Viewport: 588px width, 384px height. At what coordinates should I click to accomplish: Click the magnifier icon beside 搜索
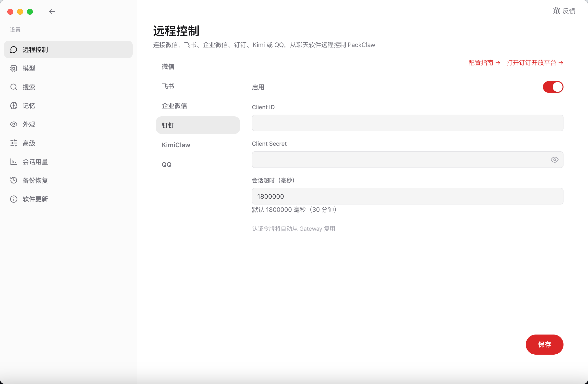13,87
